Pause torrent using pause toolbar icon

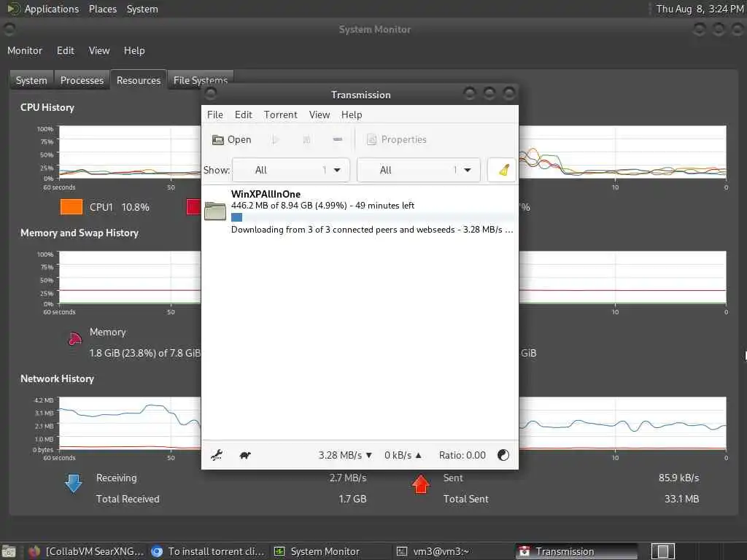point(306,139)
